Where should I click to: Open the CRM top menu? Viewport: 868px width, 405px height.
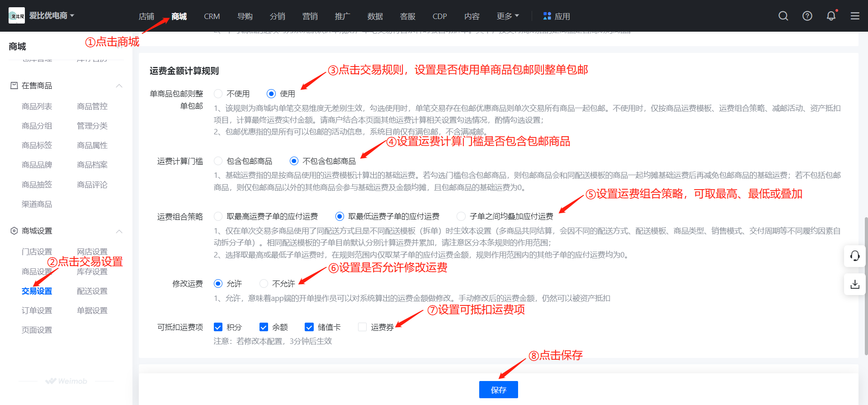coord(212,16)
